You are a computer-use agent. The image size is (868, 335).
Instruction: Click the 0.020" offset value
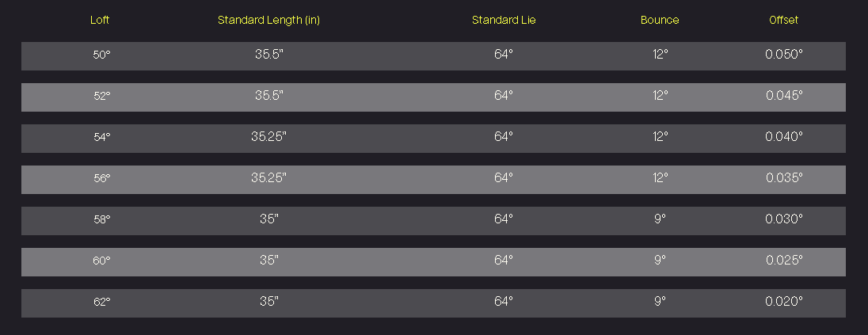(784, 301)
